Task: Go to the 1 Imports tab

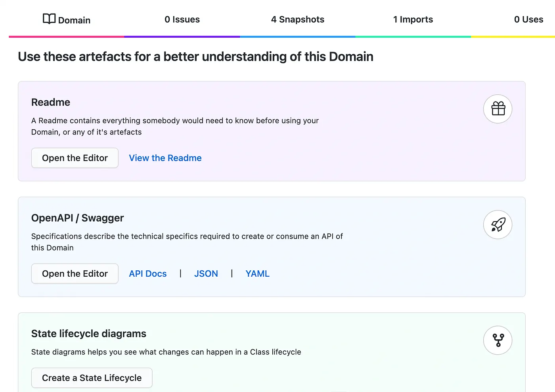Action: [x=413, y=19]
